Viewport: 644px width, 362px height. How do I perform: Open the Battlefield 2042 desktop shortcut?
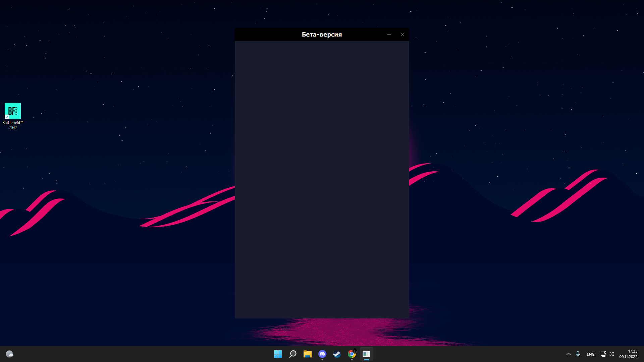point(13,111)
